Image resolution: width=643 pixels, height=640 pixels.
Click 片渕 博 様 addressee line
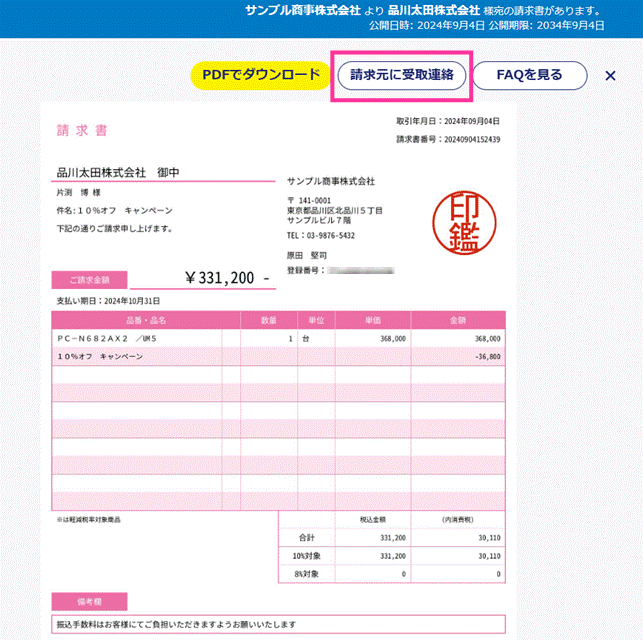78,192
